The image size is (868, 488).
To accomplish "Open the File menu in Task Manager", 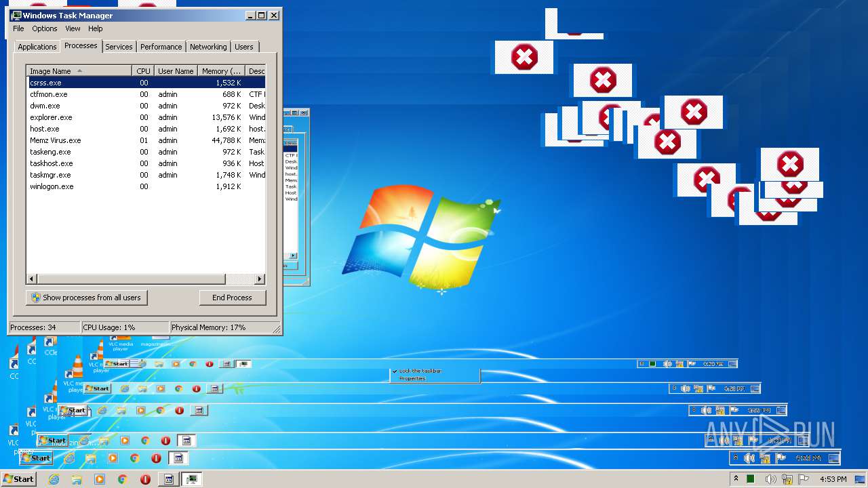I will (18, 28).
